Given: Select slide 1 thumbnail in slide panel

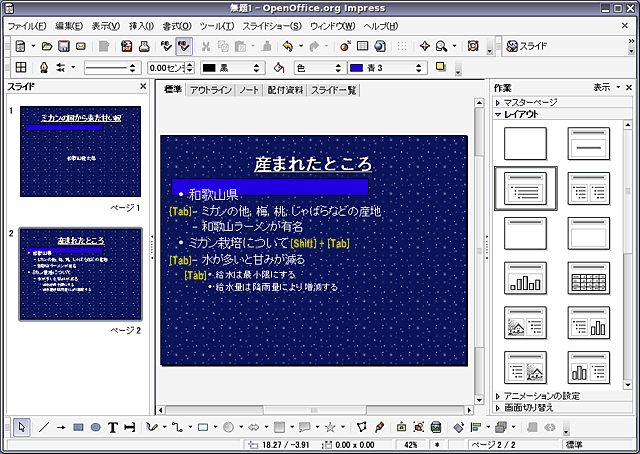Looking at the screenshot, I should (x=80, y=151).
